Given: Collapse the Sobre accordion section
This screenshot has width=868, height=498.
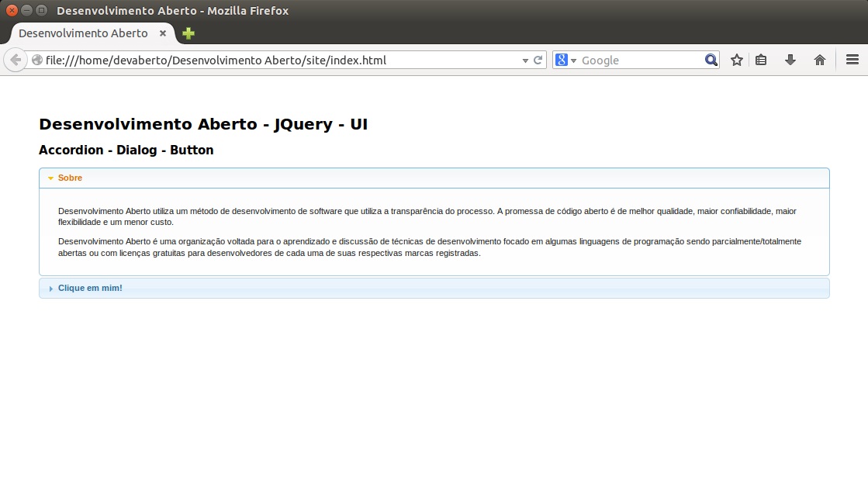Looking at the screenshot, I should [x=70, y=178].
